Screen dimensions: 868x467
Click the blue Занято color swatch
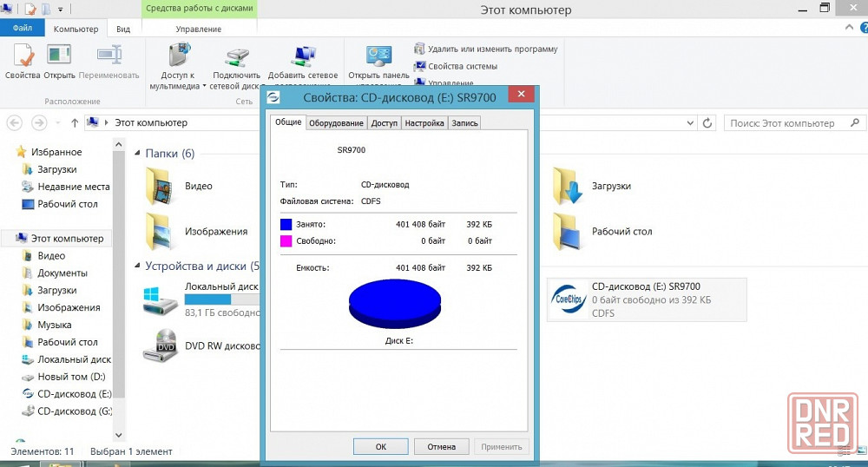[x=286, y=225]
